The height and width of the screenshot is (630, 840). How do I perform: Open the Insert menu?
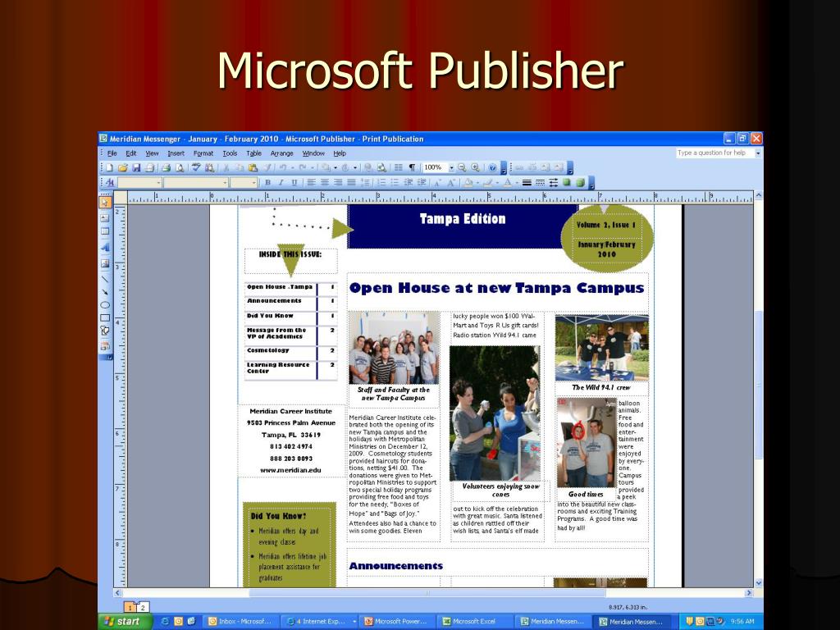tap(176, 153)
